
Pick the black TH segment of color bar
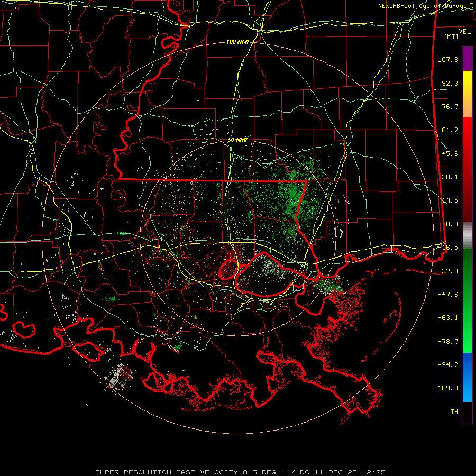click(x=467, y=412)
